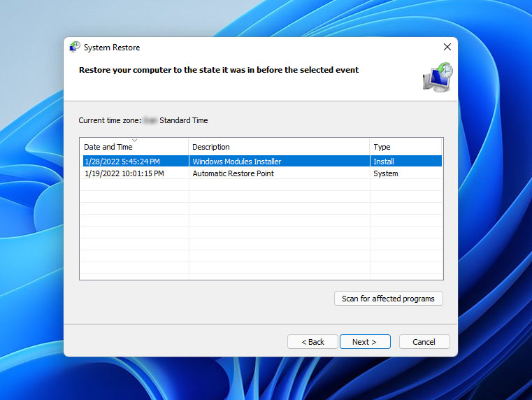
Task: Select the 1/19/2022 10:01:15 PM restore point
Action: click(x=124, y=173)
